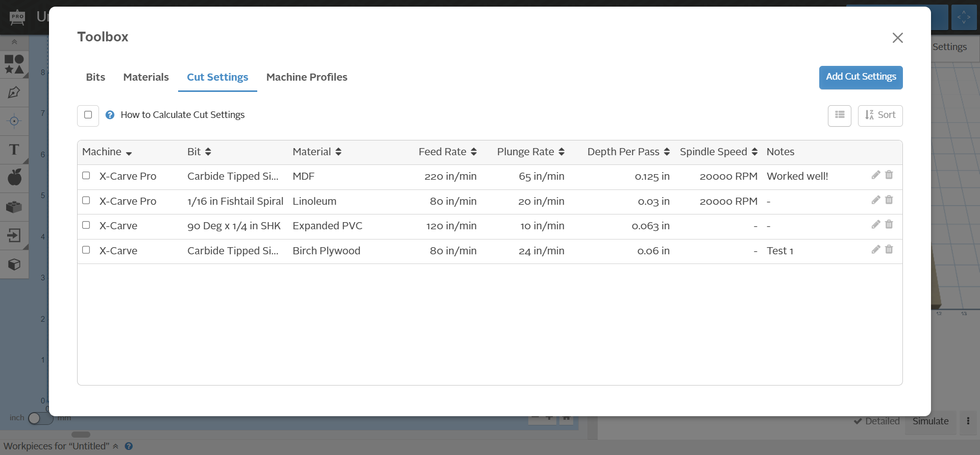
Task: Click the horizontal scrollbar thumb
Action: pos(81,435)
